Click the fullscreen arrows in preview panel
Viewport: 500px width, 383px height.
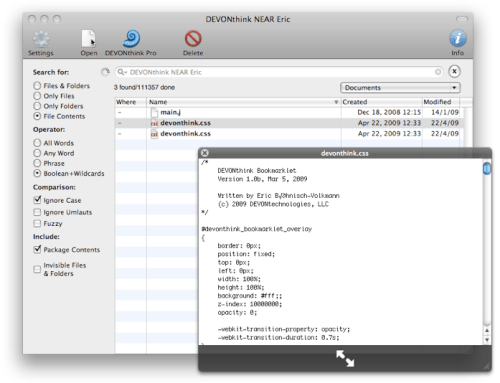345,359
